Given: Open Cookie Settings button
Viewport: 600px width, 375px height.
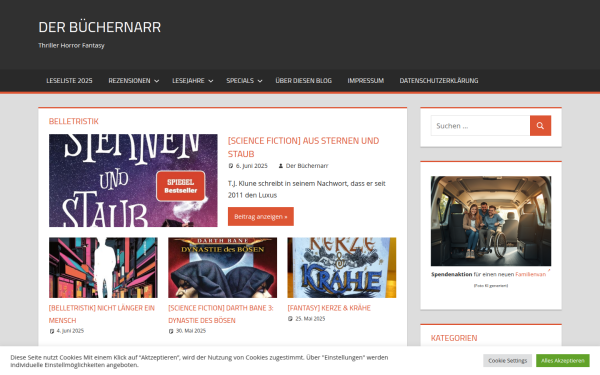Looking at the screenshot, I should (507, 360).
